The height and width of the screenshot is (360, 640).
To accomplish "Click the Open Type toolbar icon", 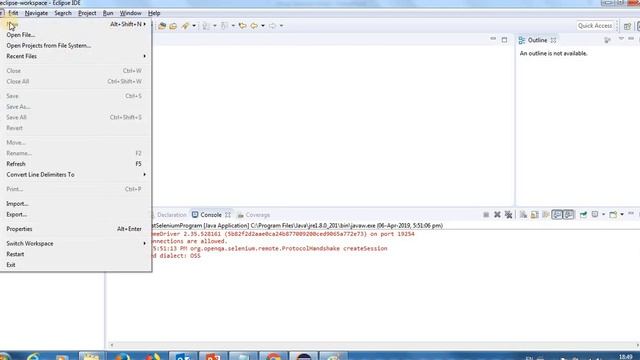I will (x=162, y=26).
